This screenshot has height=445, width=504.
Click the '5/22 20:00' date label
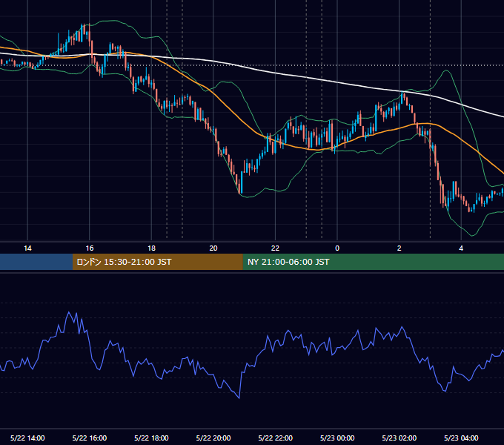(213, 438)
